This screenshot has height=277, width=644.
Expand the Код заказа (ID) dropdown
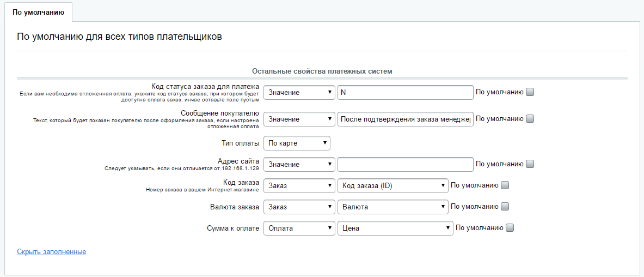click(x=392, y=185)
